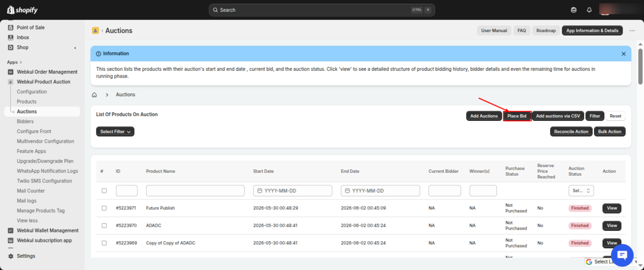Image resolution: width=644 pixels, height=270 pixels.
Task: Open Manage Products Tag in the sidebar
Action: pos(41,211)
